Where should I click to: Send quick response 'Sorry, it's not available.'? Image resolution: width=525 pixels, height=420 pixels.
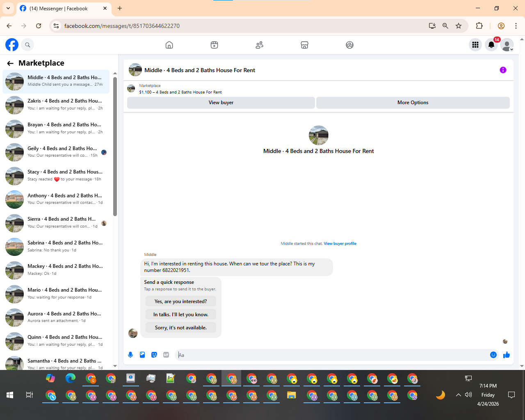181,328
